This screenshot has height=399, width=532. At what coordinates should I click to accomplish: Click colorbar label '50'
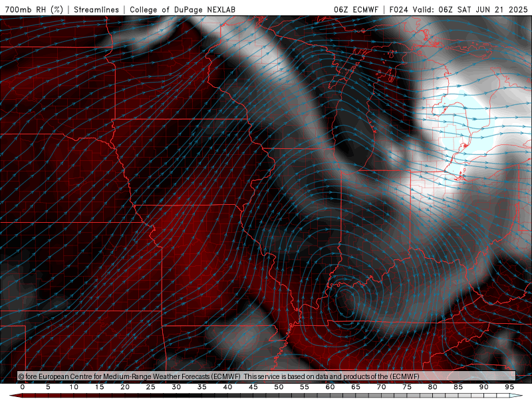coord(279,387)
